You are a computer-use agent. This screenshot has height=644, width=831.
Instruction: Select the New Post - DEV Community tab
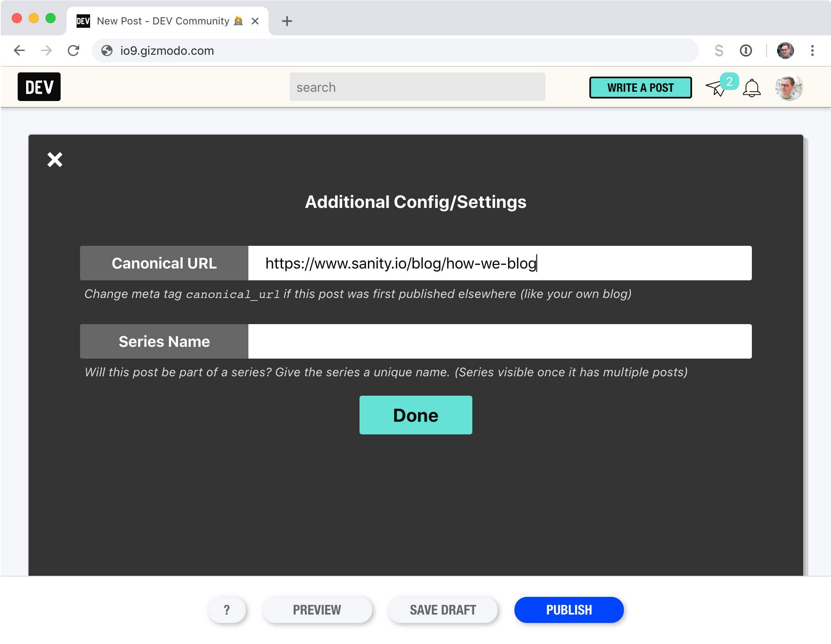(168, 21)
